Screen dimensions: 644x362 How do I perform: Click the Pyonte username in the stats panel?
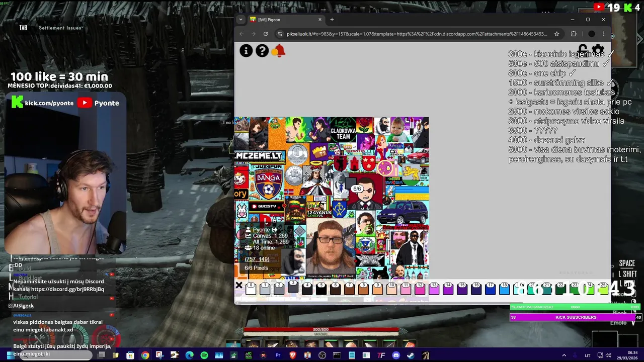click(261, 230)
